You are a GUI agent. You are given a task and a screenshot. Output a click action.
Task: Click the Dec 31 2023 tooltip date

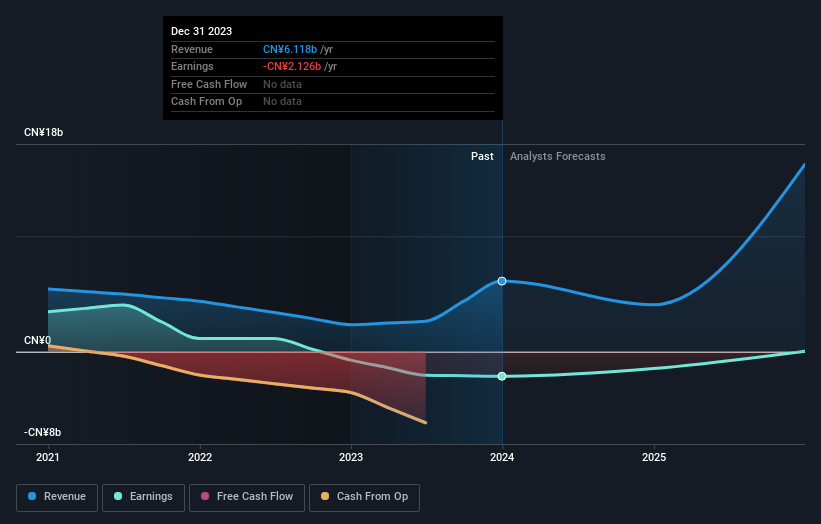[x=202, y=31]
